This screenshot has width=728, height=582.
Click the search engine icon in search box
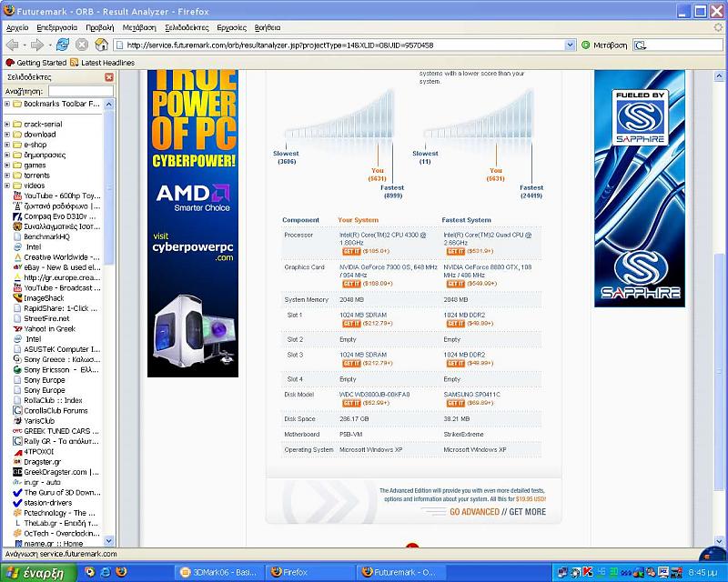641,45
